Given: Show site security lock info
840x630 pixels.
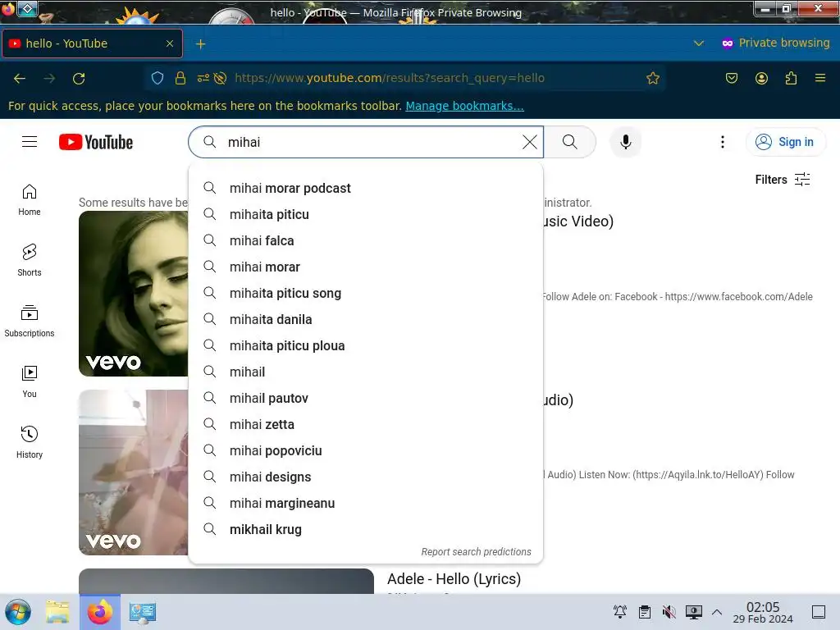Looking at the screenshot, I should pyautogui.click(x=180, y=78).
